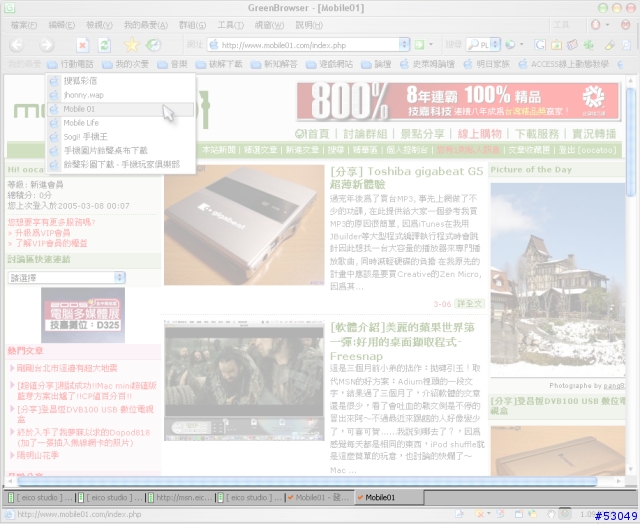This screenshot has width=640, height=524.
Task: Open the 行動電話 bookmark folder
Action: [70, 64]
